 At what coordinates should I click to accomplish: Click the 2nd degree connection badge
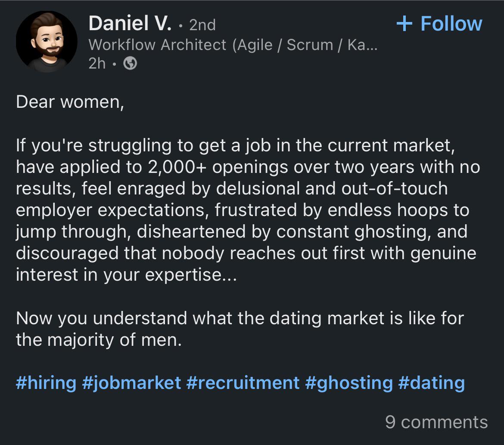click(x=202, y=25)
